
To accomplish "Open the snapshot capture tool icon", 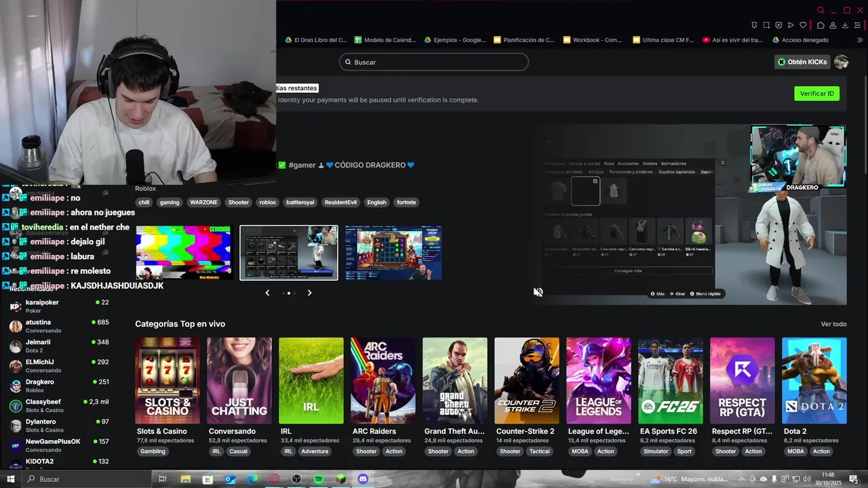I will [766, 25].
